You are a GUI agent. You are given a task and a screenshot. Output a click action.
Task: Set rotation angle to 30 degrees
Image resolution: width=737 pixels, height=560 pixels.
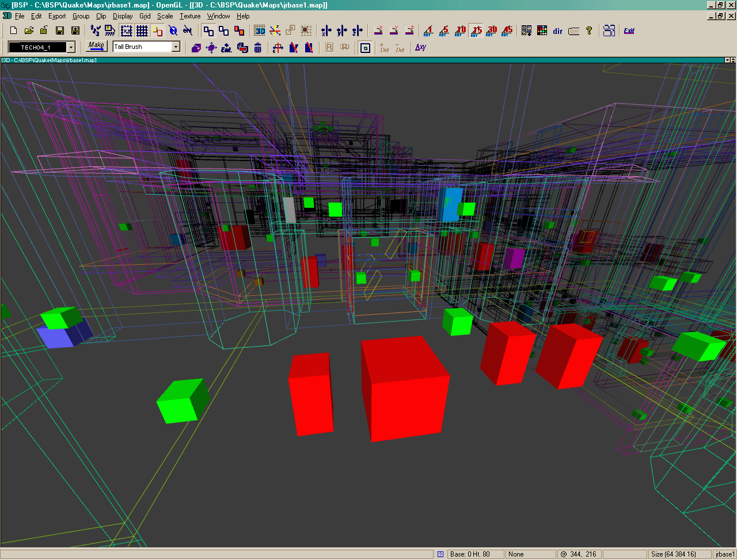click(x=491, y=31)
